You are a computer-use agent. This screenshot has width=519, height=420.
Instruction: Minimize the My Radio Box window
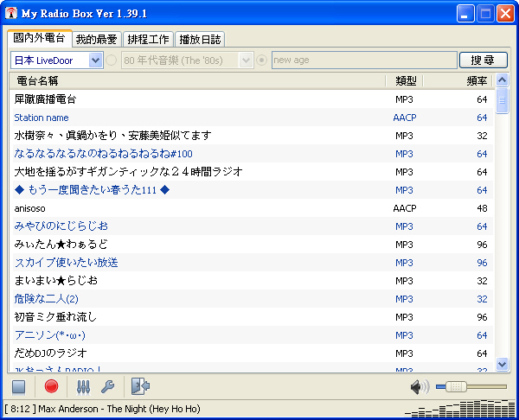click(465, 14)
